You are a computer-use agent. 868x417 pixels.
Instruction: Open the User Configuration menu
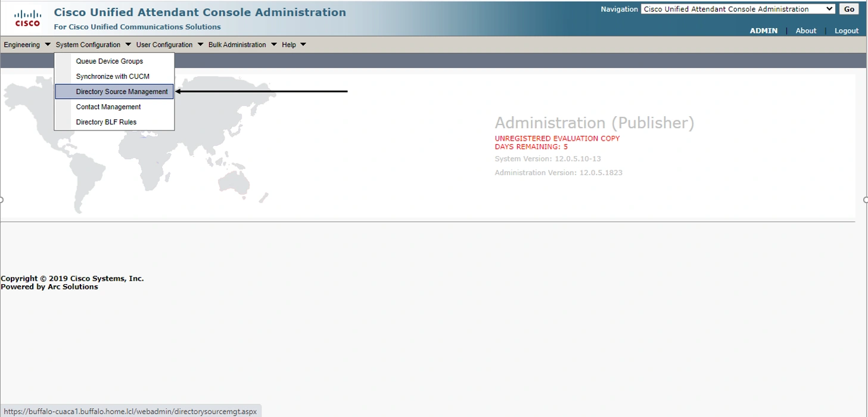tap(164, 45)
